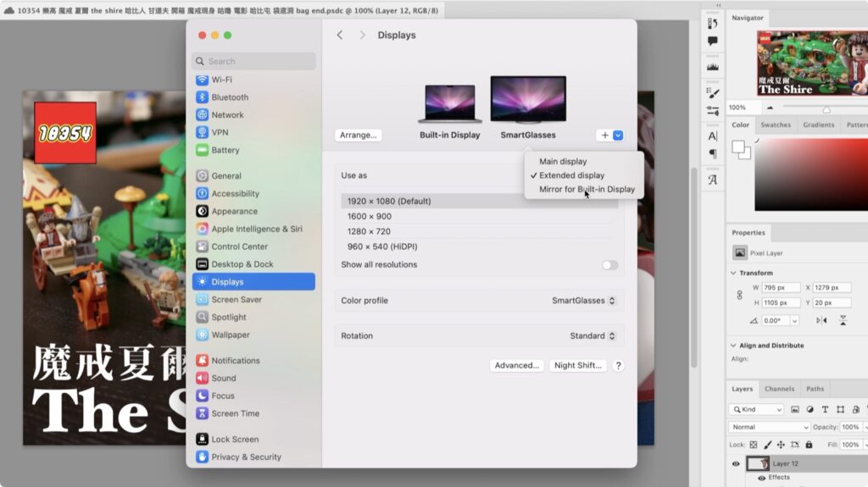Image resolution: width=868 pixels, height=487 pixels.
Task: Open the Brush Settings panel icon
Action: tap(712, 93)
